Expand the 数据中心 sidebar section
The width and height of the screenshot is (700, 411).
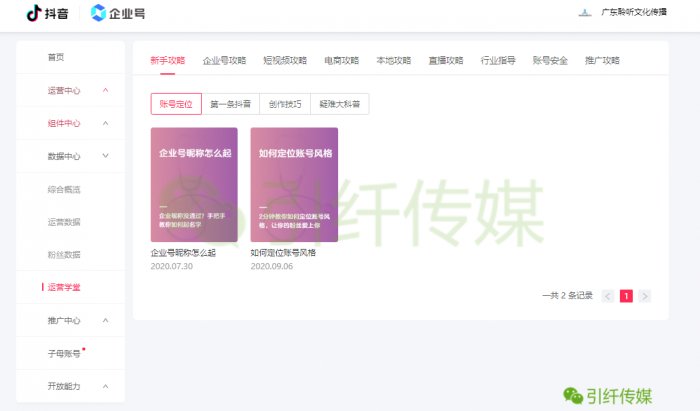click(106, 156)
